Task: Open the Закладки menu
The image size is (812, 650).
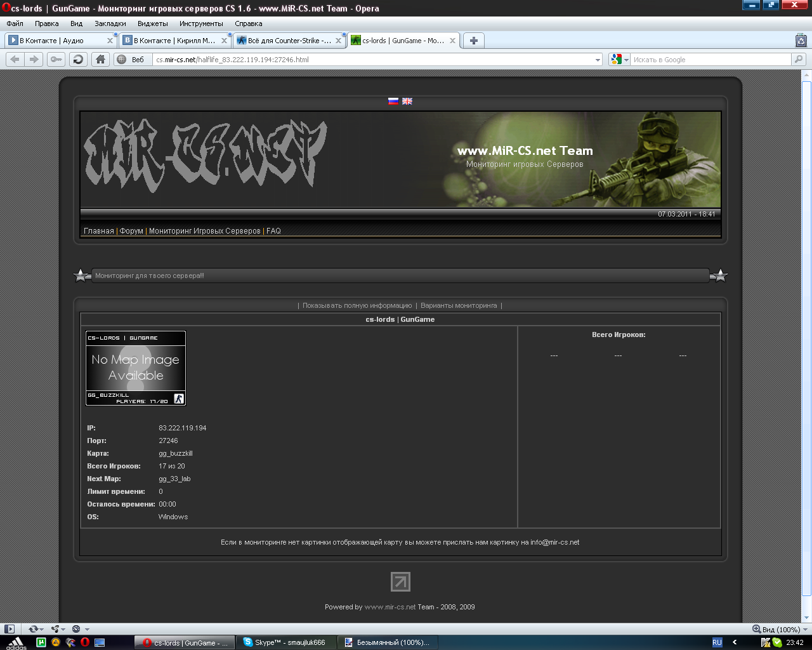Action: point(110,23)
